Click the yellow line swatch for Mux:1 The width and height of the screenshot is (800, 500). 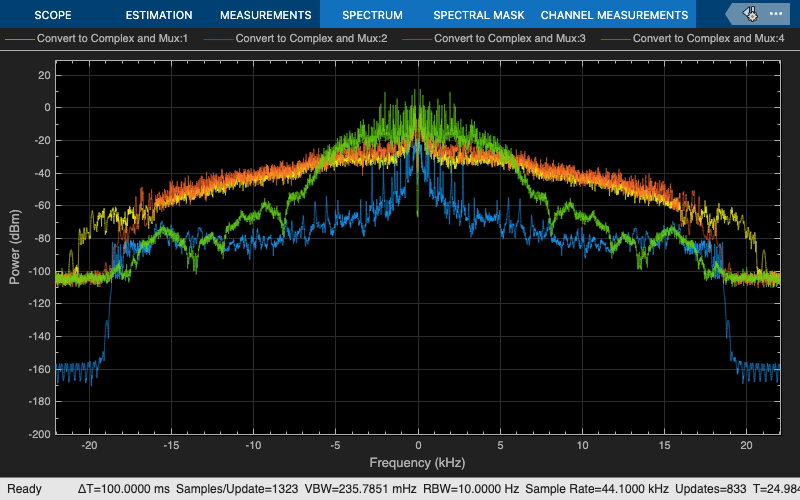pos(19,39)
